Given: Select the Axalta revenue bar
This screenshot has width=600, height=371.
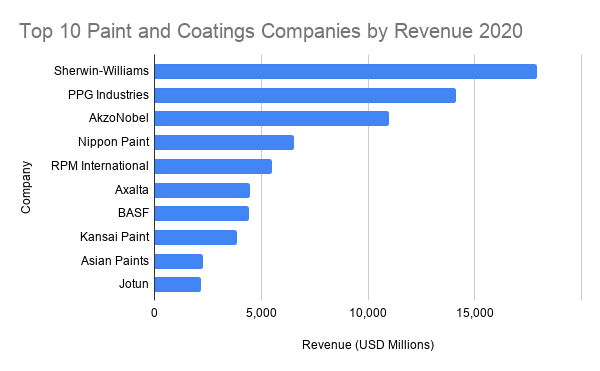Looking at the screenshot, I should point(202,190).
